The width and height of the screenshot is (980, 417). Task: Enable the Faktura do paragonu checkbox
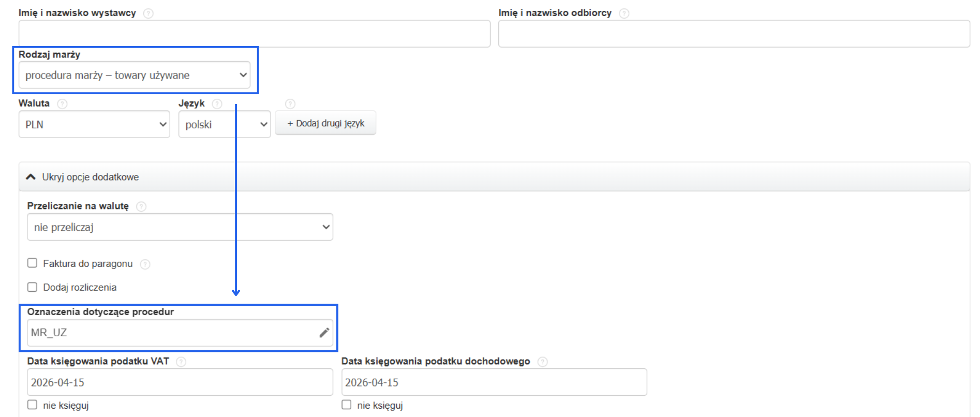[33, 263]
